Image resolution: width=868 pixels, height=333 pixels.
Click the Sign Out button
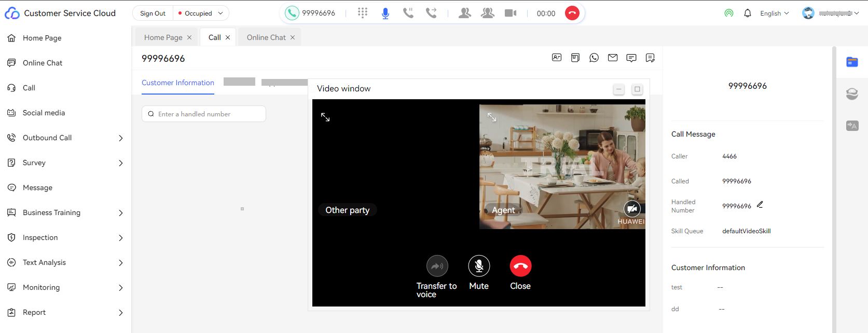coord(153,13)
